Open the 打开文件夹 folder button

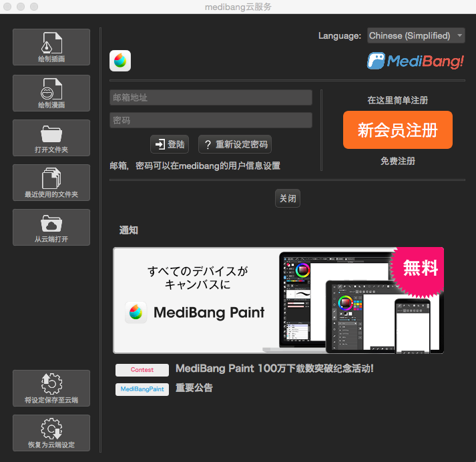click(x=51, y=138)
